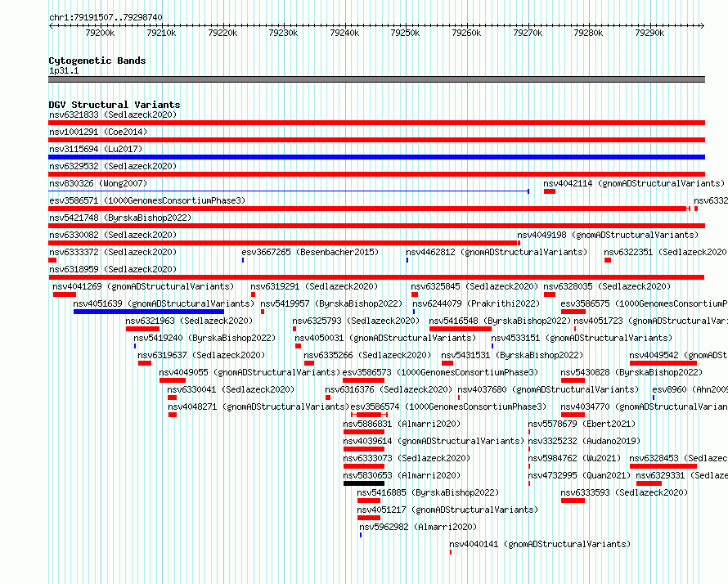Open nsv6329331 variant label

(x=681, y=475)
